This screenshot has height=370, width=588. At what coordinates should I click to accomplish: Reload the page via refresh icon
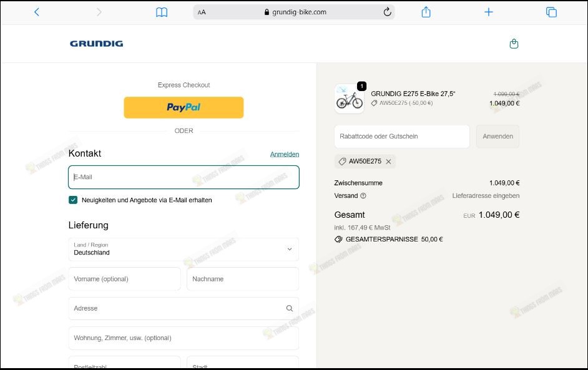tap(386, 11)
